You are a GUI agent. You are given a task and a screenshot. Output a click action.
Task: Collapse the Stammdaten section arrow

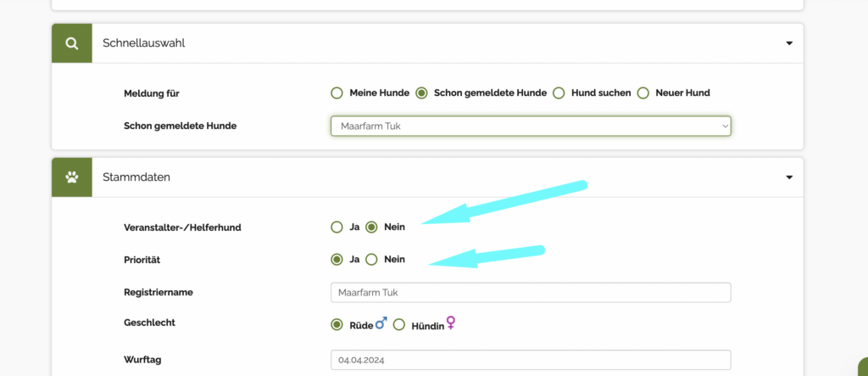[x=789, y=178]
